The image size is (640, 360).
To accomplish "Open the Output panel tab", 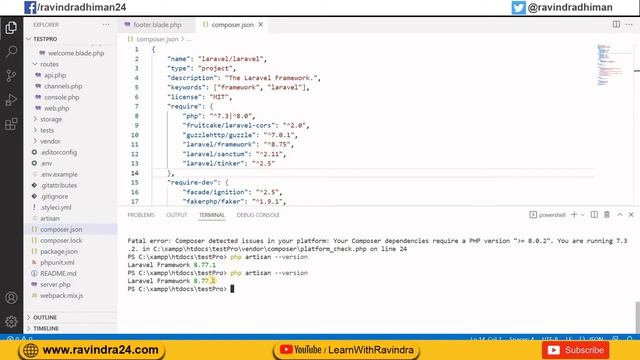I will click(176, 215).
